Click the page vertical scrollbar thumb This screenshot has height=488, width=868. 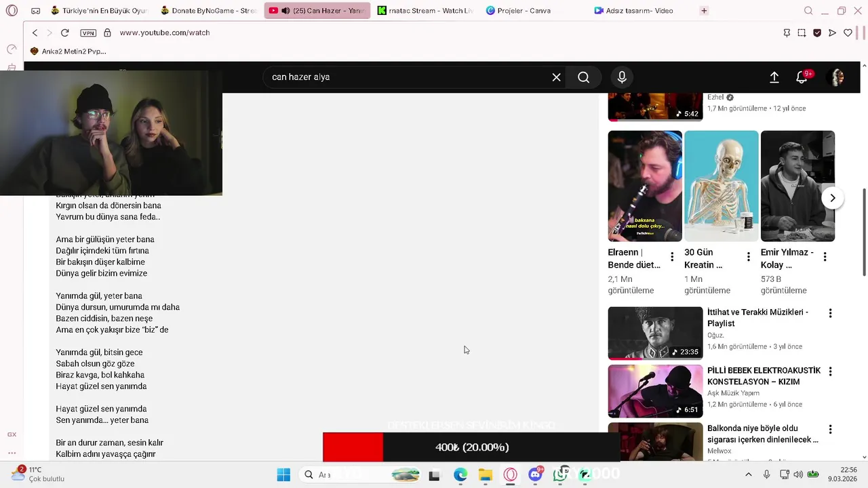pos(864,232)
